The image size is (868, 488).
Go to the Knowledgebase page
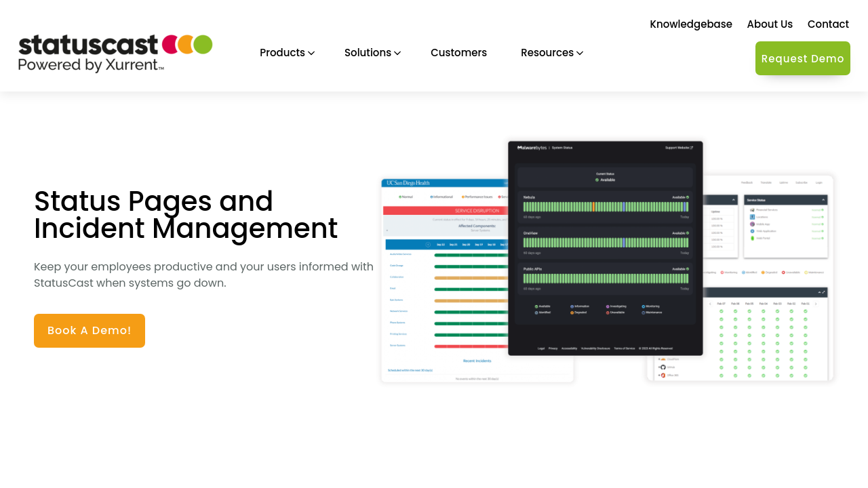[690, 24]
